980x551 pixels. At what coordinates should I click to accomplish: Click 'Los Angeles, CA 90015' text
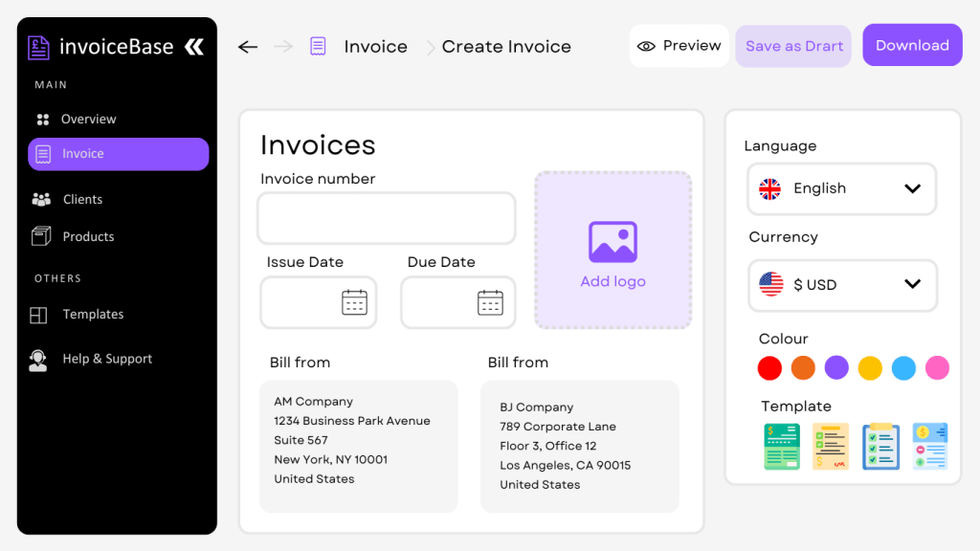(x=565, y=466)
